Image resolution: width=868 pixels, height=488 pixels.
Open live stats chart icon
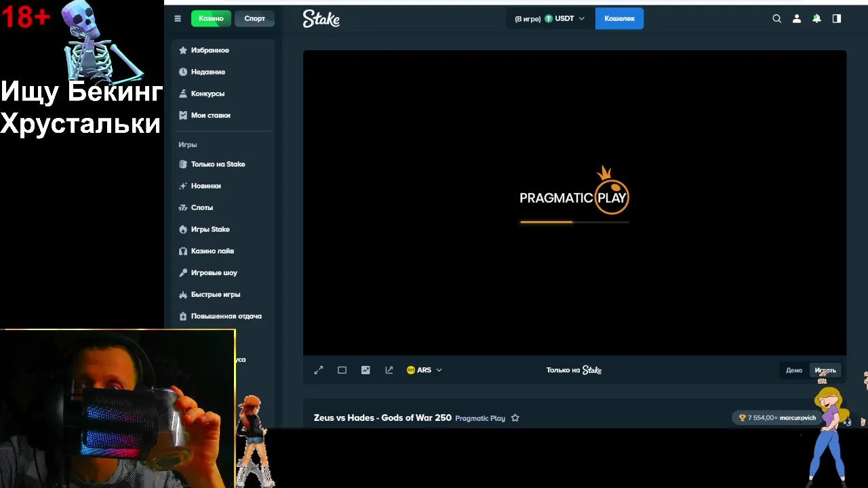[x=366, y=370]
